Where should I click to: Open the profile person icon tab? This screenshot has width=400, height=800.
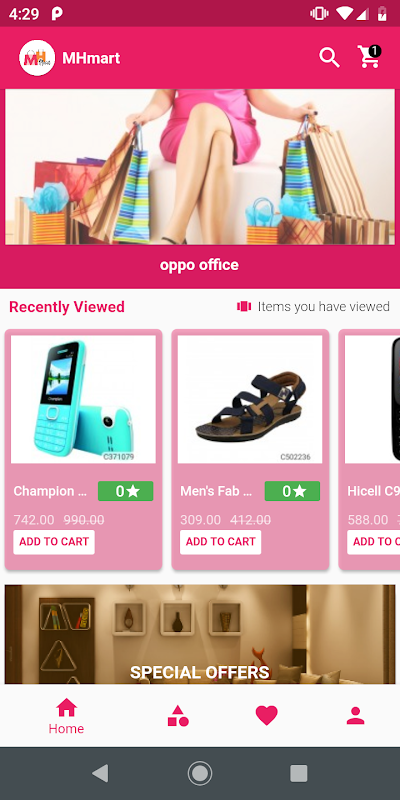click(355, 716)
